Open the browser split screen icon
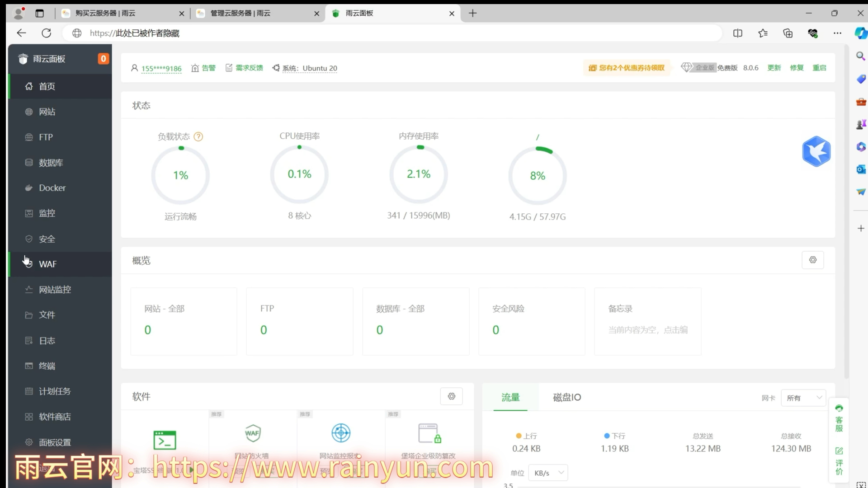Screen dimensions: 868x488 (737, 33)
